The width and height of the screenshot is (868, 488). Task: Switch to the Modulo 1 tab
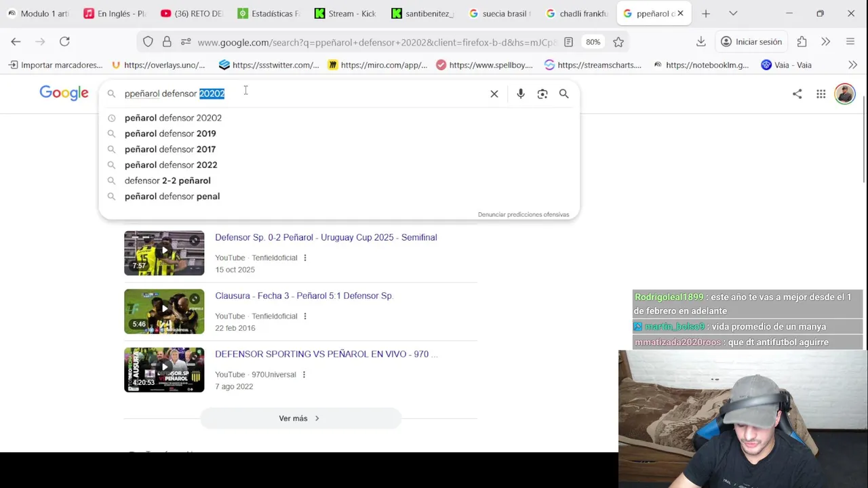point(38,14)
